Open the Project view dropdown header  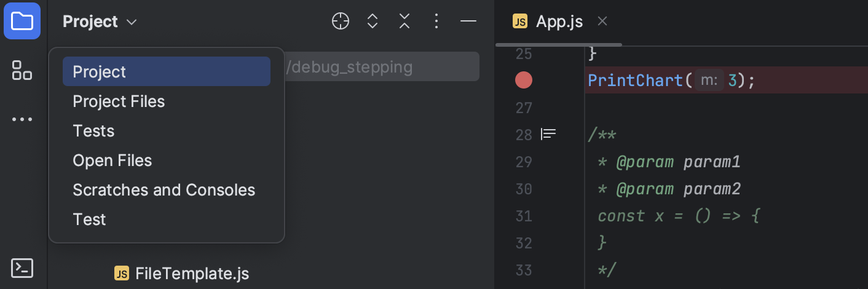(x=100, y=22)
